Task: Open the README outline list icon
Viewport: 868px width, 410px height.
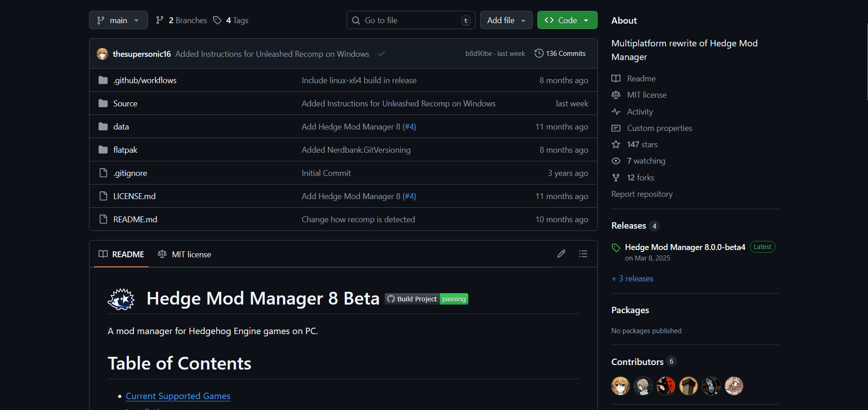Action: click(x=583, y=254)
